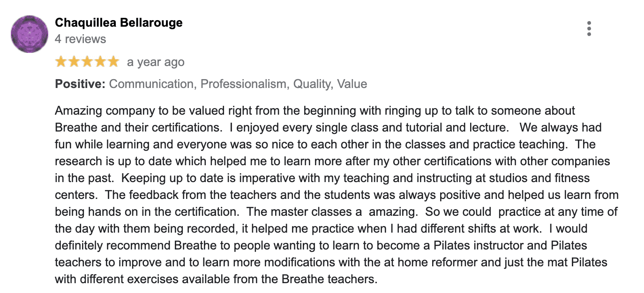Select the "Professionalism" attribute text

(x=243, y=84)
